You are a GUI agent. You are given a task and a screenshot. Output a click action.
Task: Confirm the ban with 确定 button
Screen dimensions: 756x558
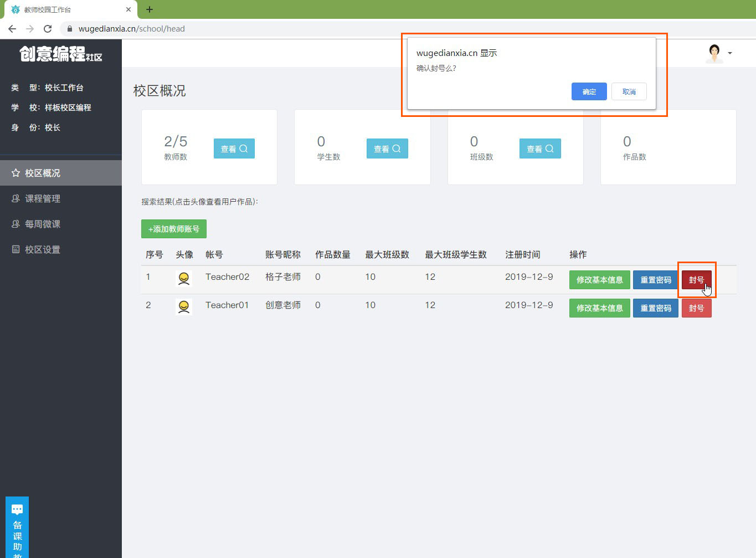pos(589,91)
